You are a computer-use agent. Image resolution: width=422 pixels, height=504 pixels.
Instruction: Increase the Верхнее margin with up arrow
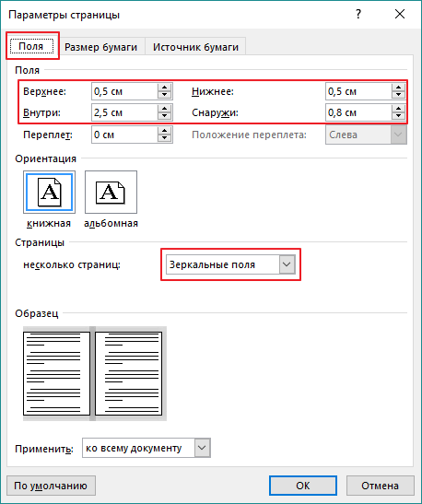[x=165, y=88]
